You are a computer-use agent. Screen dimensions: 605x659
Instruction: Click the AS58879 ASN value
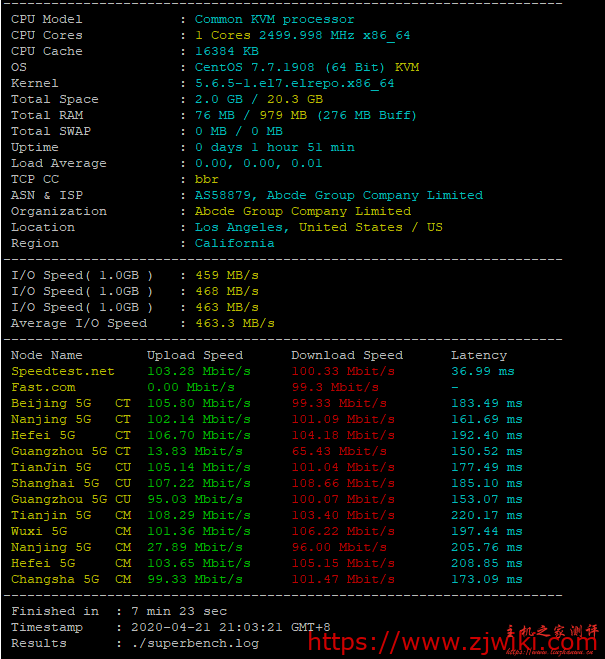point(222,195)
